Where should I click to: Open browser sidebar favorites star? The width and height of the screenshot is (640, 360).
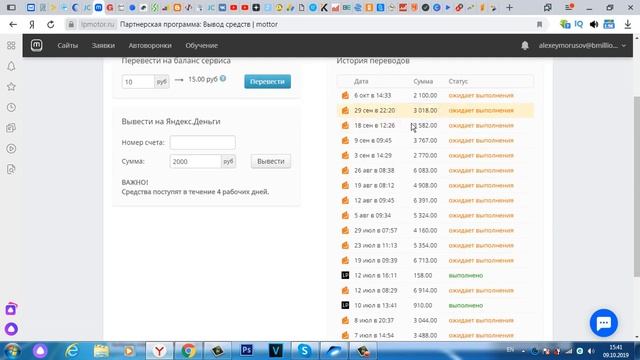tap(11, 87)
